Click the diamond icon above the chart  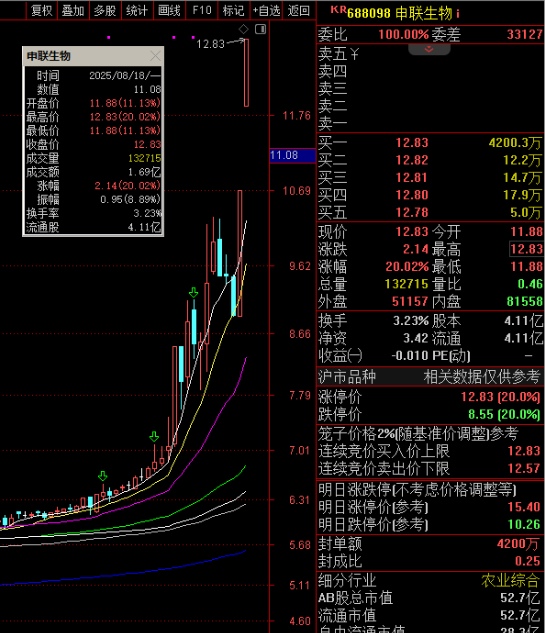(243, 29)
